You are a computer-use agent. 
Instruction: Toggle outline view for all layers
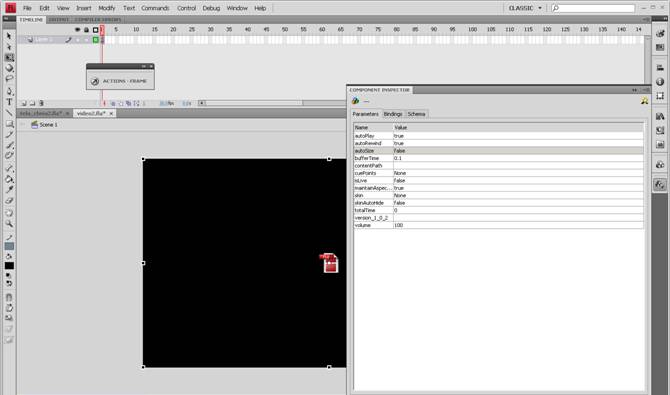pos(96,30)
